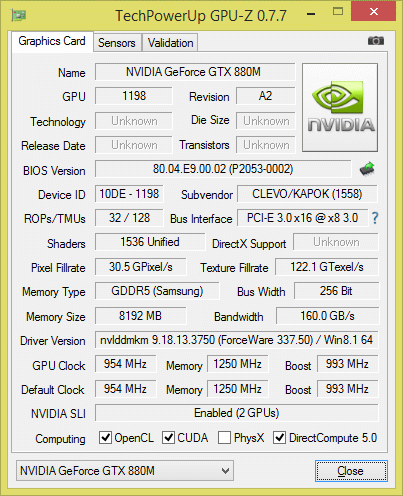Click the NVIDIA logo image

point(340,107)
